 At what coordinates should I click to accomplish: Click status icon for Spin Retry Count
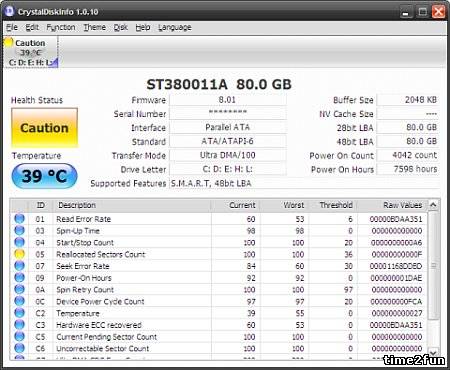point(20,289)
